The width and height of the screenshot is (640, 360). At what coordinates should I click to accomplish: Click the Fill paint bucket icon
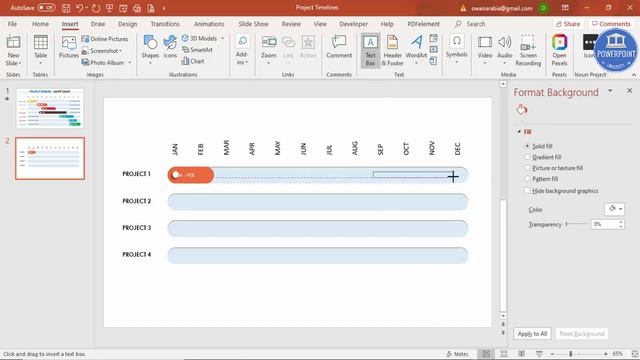tap(522, 109)
